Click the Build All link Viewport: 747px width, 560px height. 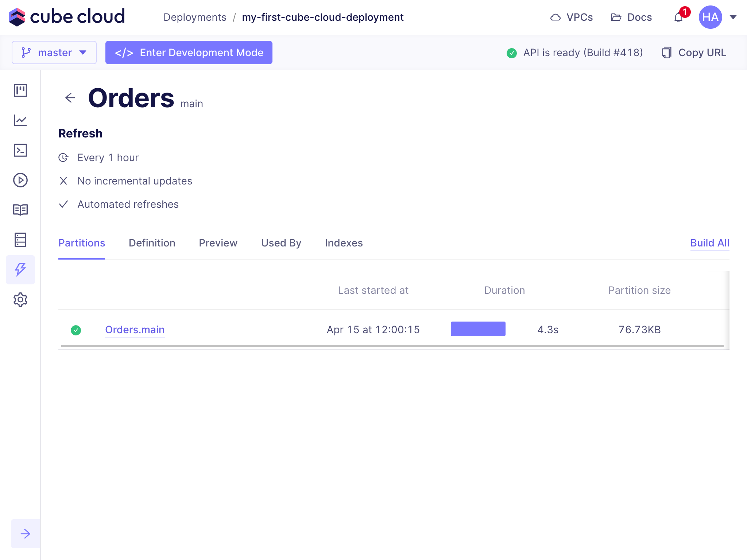[709, 243]
